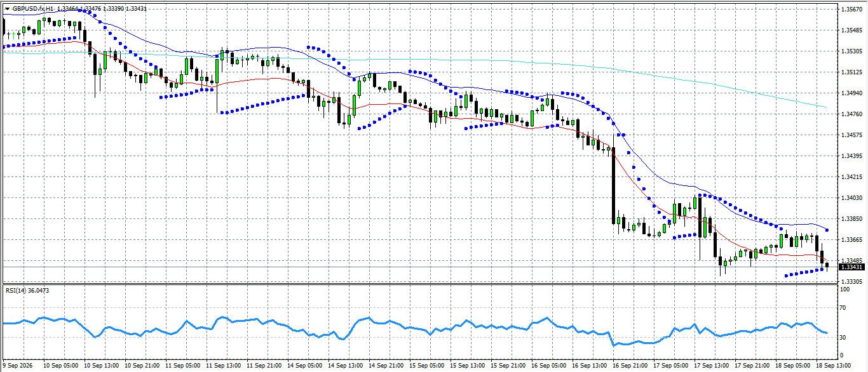This screenshot has height=372, width=868.
Task: Click the 1.34030 price axis label
Action: pos(850,198)
